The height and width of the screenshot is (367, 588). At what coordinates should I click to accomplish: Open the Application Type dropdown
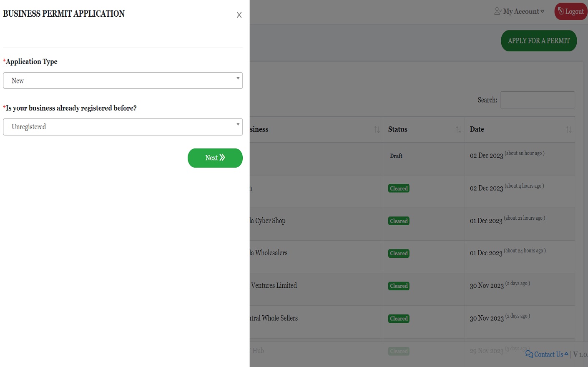click(123, 80)
